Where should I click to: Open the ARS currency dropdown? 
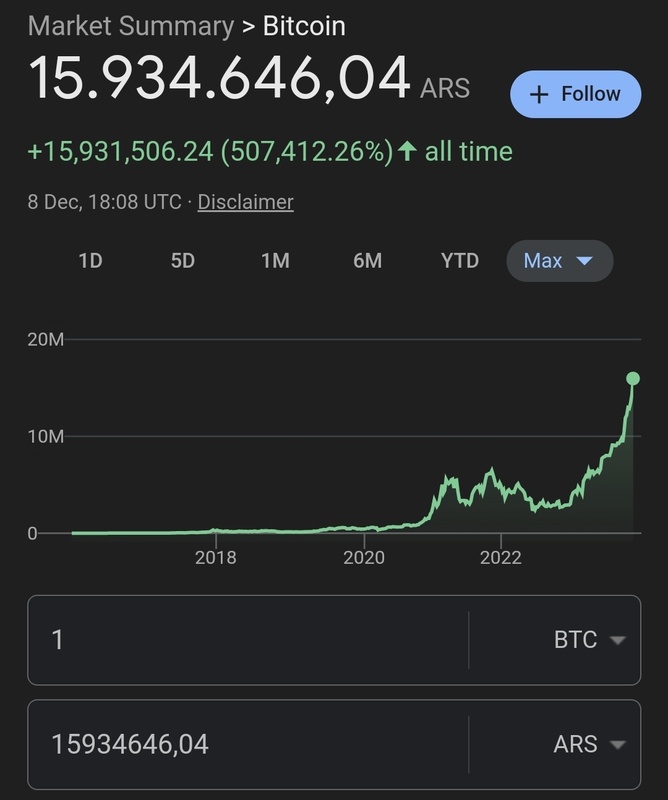590,745
